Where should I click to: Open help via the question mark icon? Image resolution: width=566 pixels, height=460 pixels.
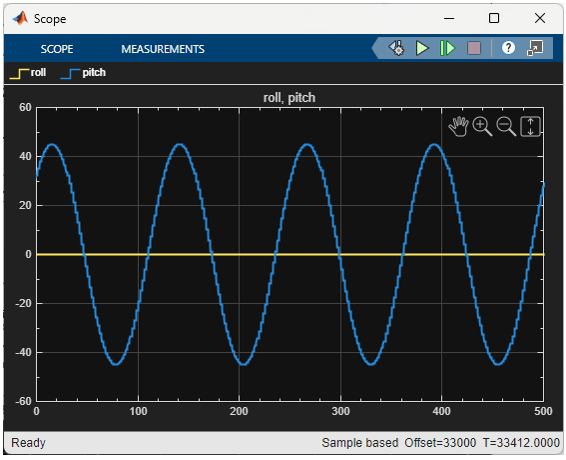[x=508, y=48]
